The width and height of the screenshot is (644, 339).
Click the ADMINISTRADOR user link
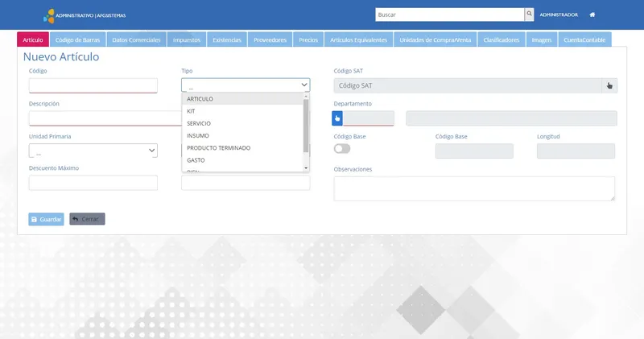coord(559,14)
